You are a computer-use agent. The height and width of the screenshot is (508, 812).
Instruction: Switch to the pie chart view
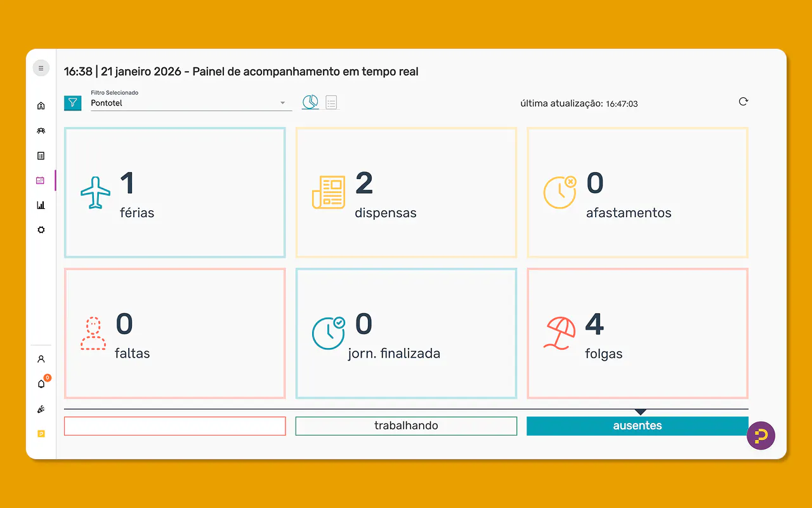click(x=310, y=102)
